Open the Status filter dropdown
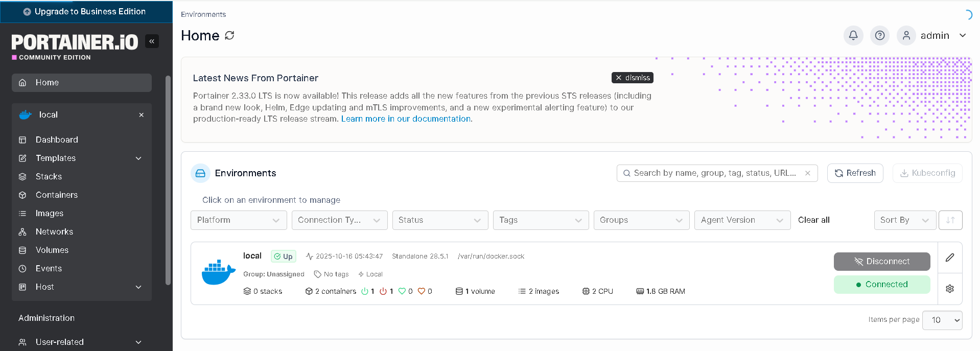The image size is (980, 351). click(x=440, y=220)
